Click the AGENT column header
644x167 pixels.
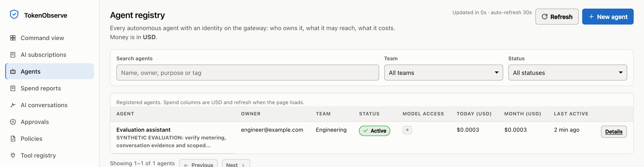(125, 114)
